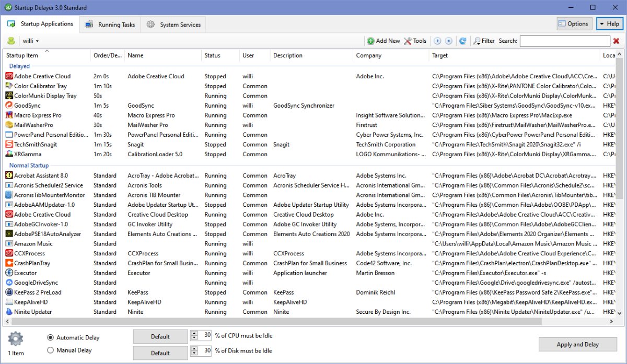Click the CrashPlanTray icon

point(9,263)
